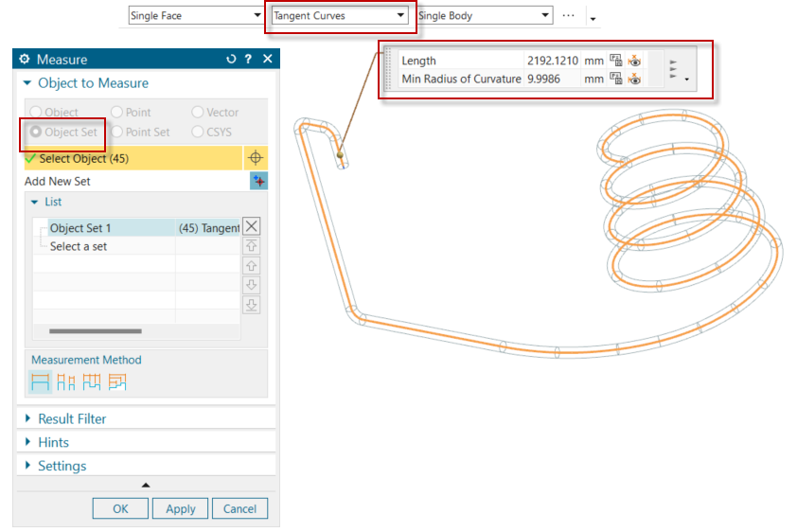
Task: Toggle the Length result visibility eye
Action: pyautogui.click(x=634, y=61)
